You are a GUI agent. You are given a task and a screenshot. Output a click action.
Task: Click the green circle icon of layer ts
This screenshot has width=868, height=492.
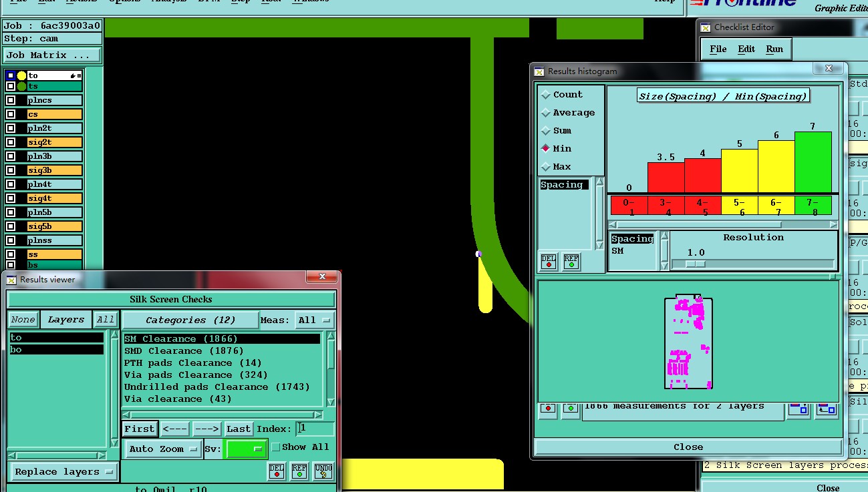(x=21, y=86)
